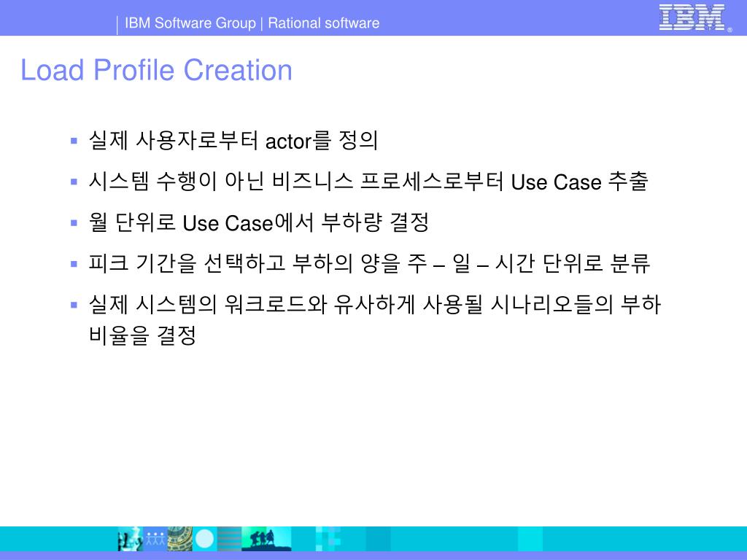Click the hikers silhouette image in the footer
The height and width of the screenshot is (560, 747).
pos(266,539)
